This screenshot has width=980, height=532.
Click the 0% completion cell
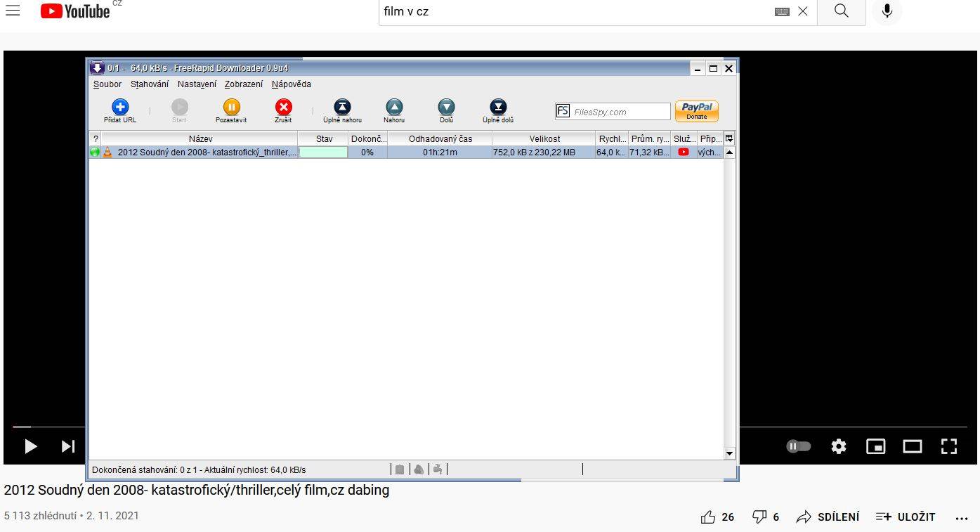[367, 152]
